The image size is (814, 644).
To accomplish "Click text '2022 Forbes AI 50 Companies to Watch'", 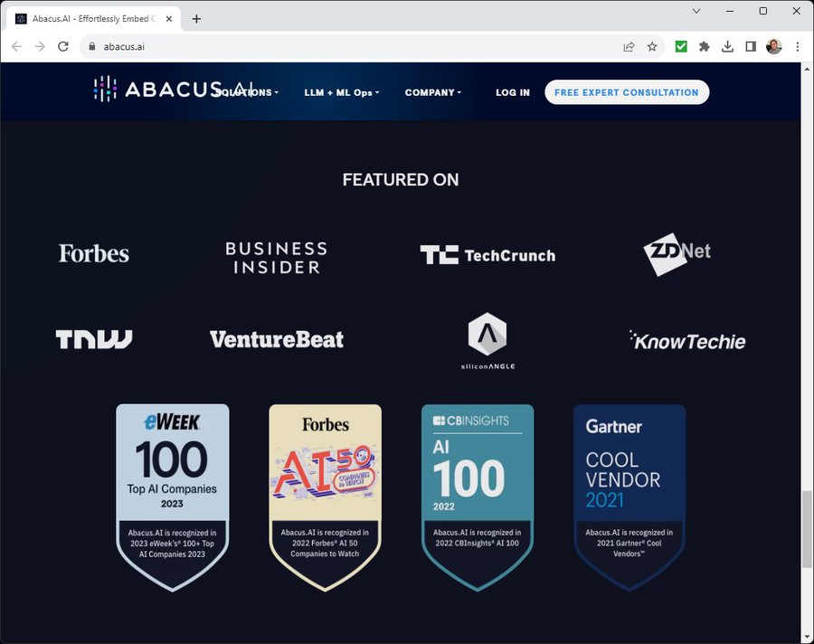I will pos(325,548).
